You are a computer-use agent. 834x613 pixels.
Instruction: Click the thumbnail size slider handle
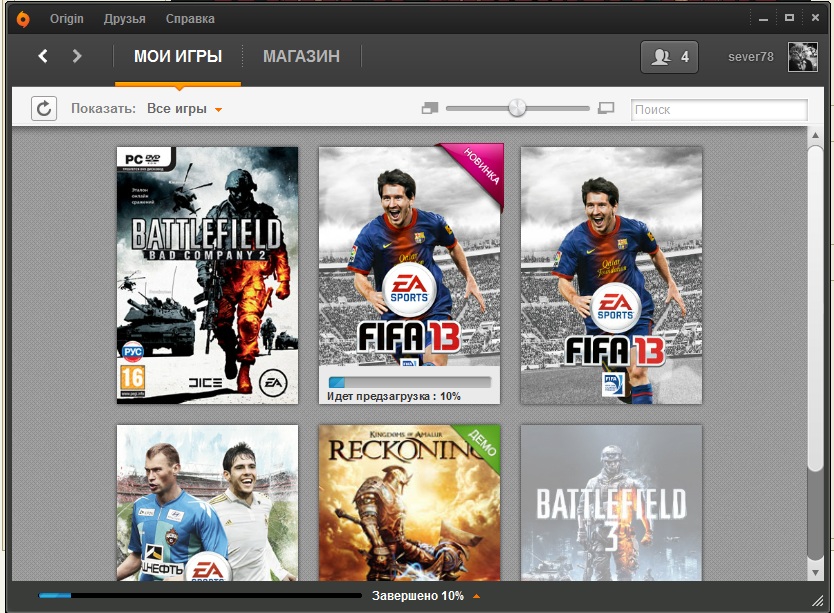pos(516,108)
